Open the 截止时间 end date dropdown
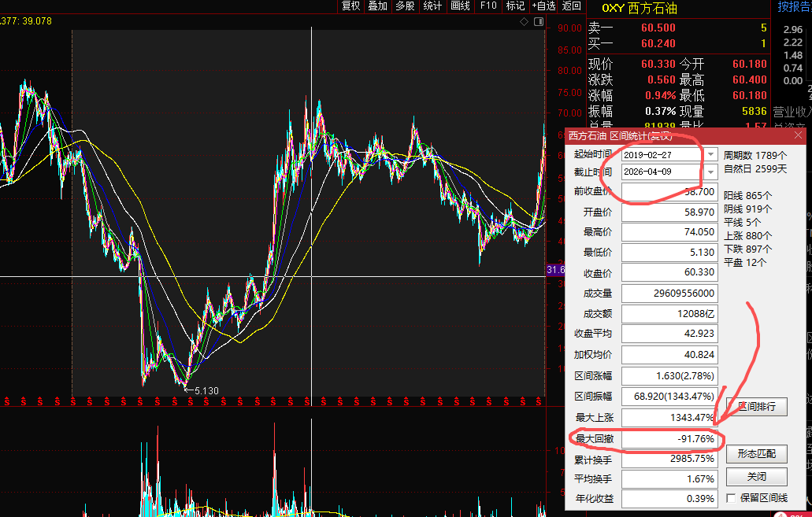 pos(710,171)
